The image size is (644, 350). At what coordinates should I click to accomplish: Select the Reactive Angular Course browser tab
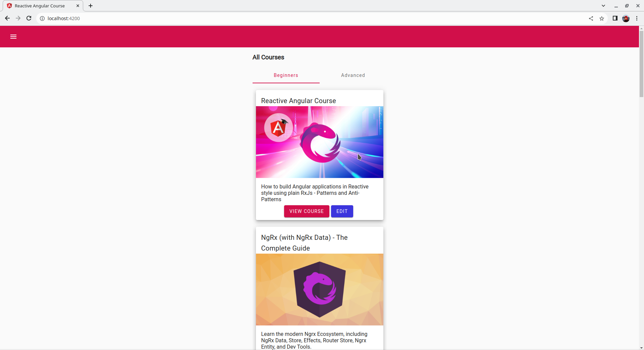click(x=43, y=6)
